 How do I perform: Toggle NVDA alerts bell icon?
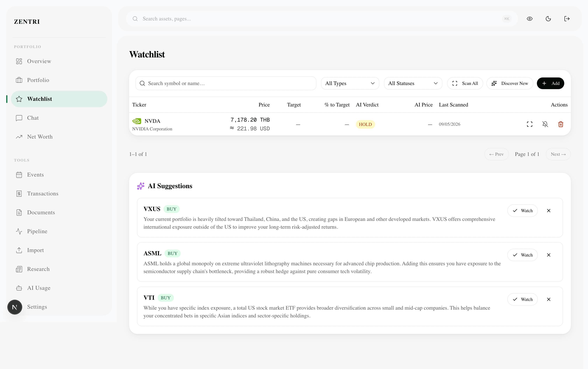[545, 124]
